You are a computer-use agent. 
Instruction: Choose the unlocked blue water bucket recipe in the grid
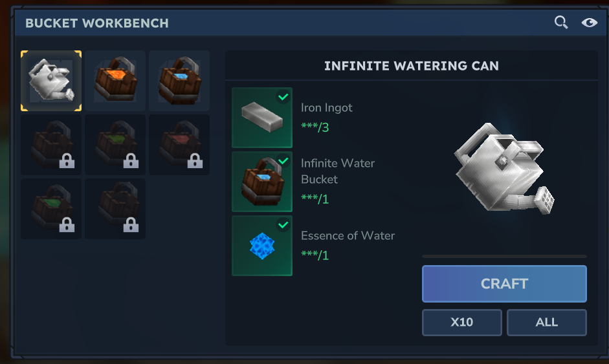point(179,81)
